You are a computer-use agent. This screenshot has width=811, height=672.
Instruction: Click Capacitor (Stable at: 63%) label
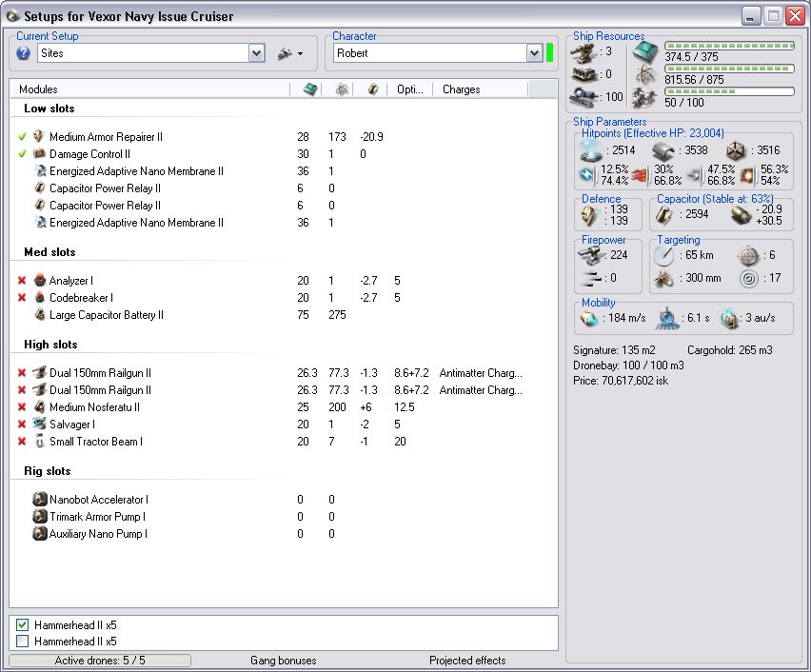pos(715,199)
